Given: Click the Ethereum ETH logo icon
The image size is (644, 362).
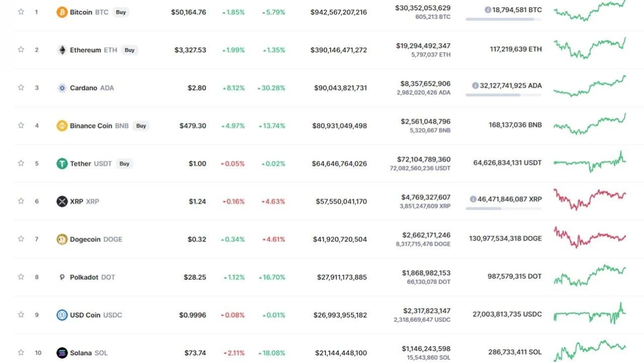Looking at the screenshot, I should [x=61, y=49].
